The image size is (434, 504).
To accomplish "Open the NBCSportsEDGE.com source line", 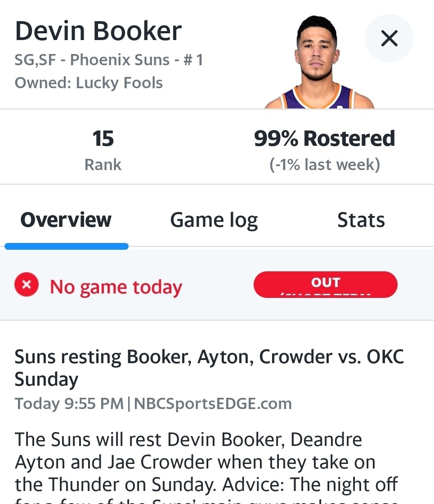I will [x=153, y=403].
